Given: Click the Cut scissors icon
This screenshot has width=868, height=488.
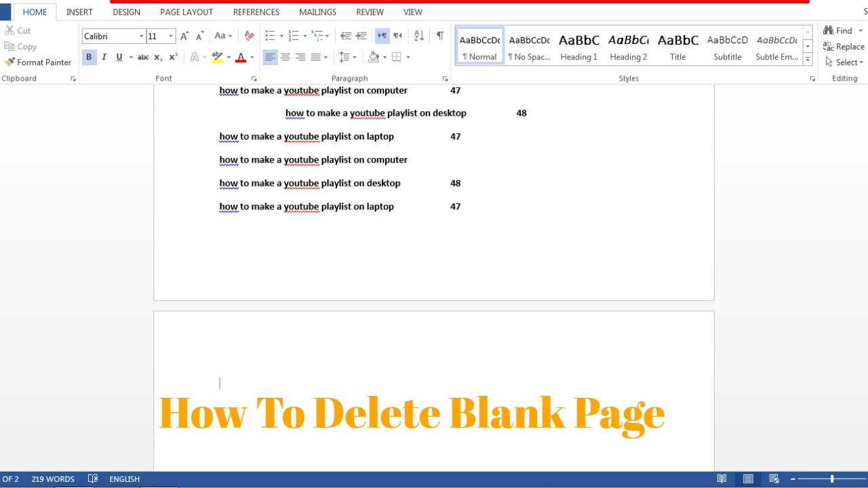Looking at the screenshot, I should click(x=9, y=30).
